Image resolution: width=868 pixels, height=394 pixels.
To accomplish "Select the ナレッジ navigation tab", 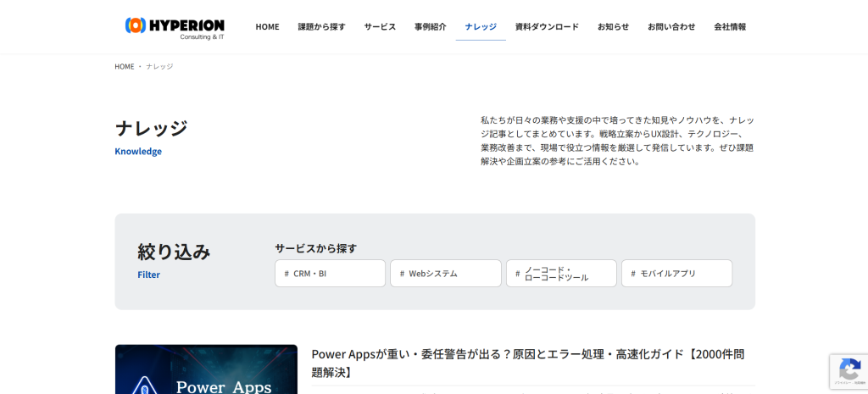I will [x=481, y=26].
